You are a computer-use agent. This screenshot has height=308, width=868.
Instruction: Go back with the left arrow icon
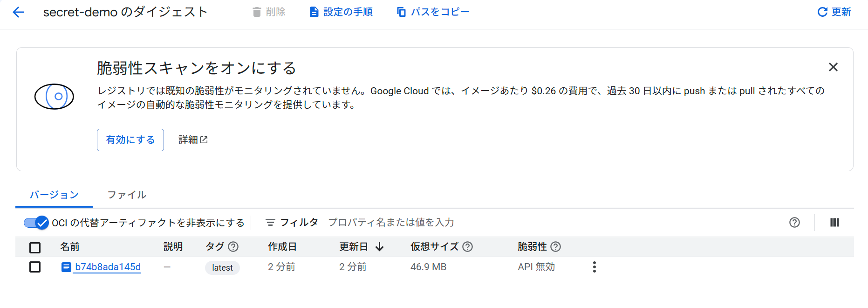18,12
